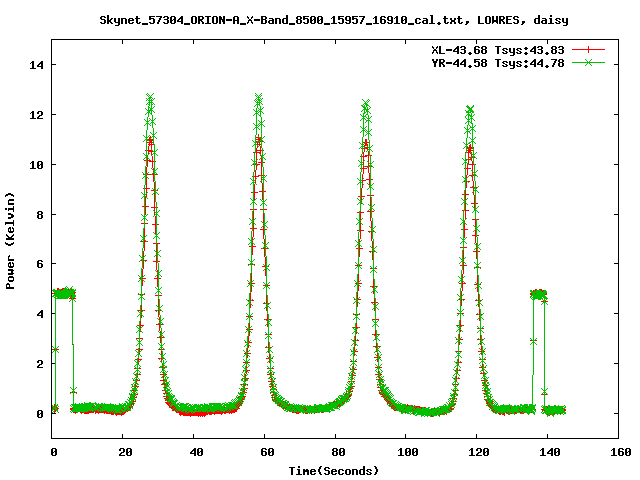Select the x-axis tick label 60
The image size is (640, 480).
pyautogui.click(x=267, y=452)
